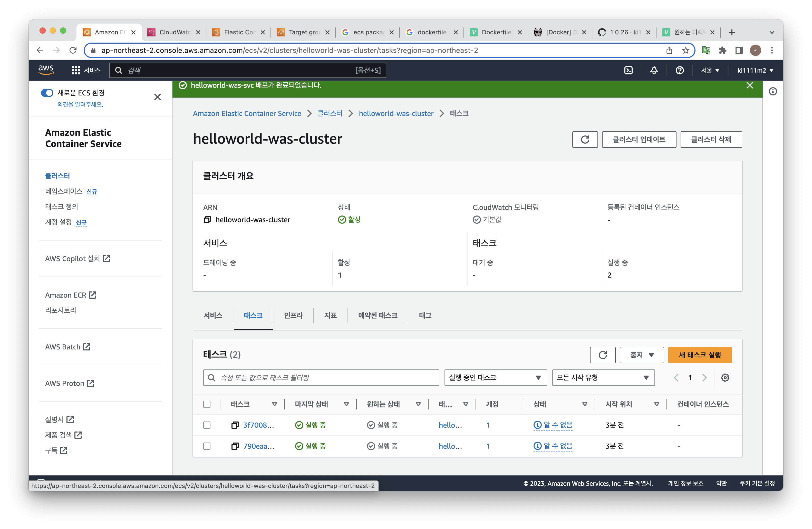Image resolution: width=812 pixels, height=529 pixels.
Task: Switch to the 서비스 tab
Action: coord(213,315)
